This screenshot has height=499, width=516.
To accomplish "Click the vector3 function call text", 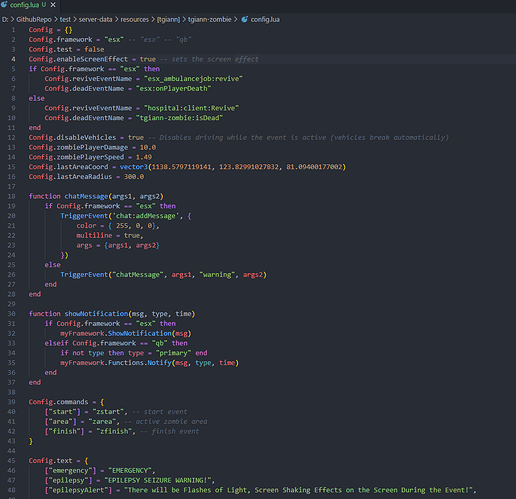I will click(x=134, y=167).
